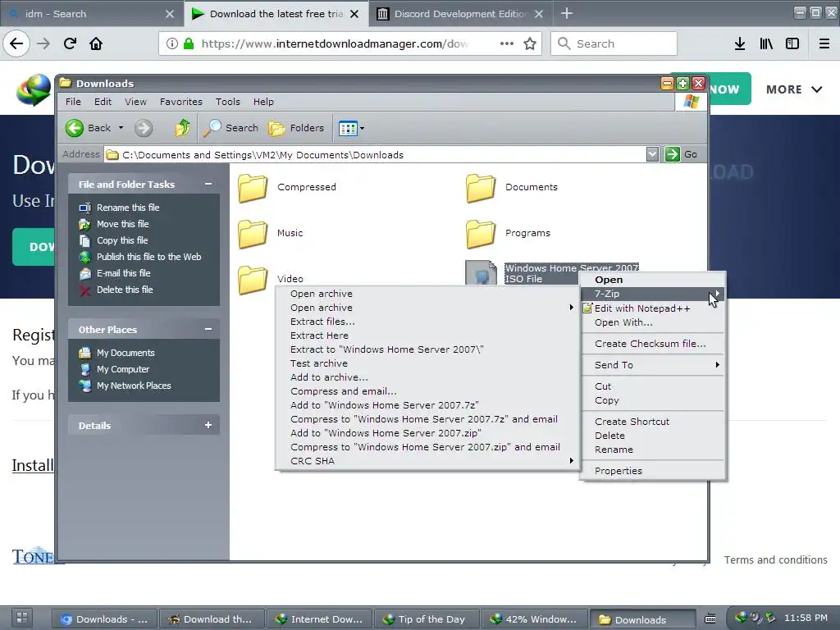The image size is (840, 630).
Task: Open Firefox hamburger menu
Action: [824, 43]
